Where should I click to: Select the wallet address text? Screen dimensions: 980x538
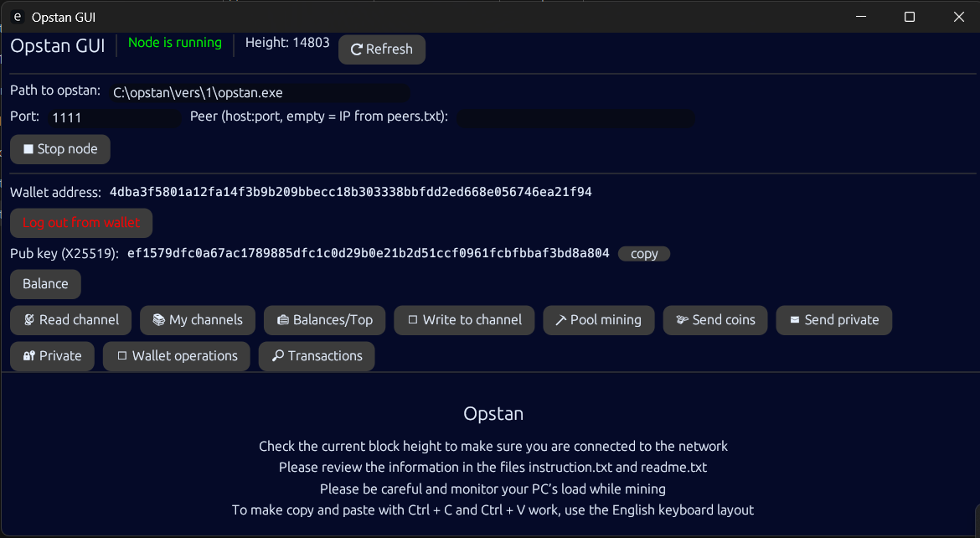pos(350,193)
